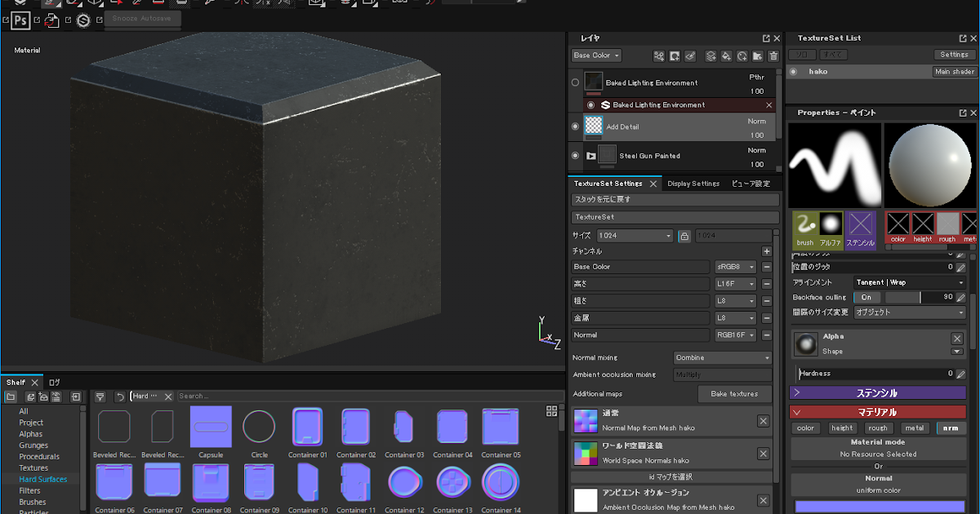This screenshot has width=980, height=514.
Task: Open the TextureSet Settings tab
Action: click(x=608, y=184)
